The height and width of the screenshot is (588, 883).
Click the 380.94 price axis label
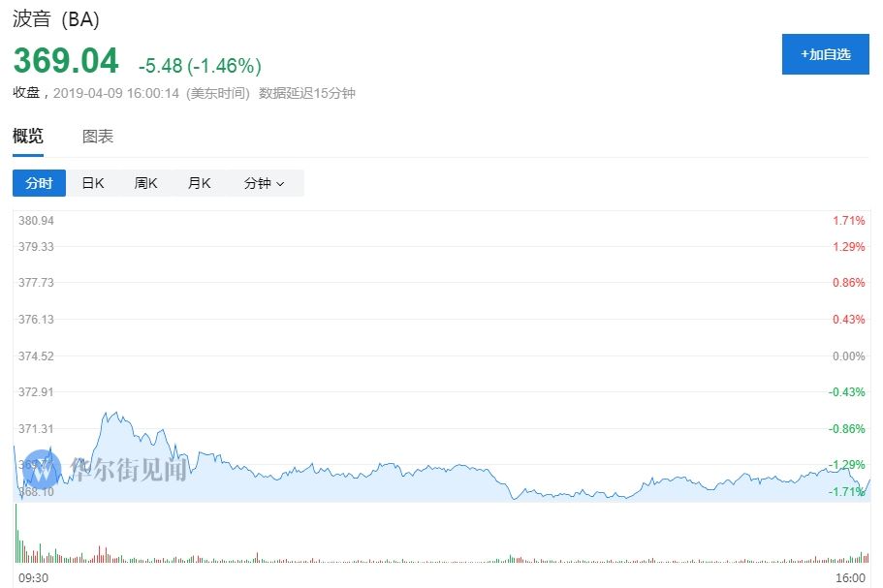coord(36,221)
